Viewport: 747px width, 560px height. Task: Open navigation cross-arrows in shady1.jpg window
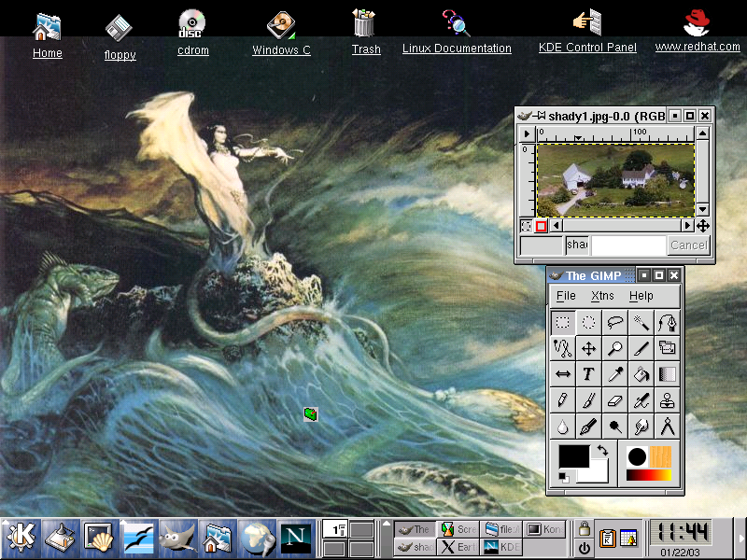703,226
